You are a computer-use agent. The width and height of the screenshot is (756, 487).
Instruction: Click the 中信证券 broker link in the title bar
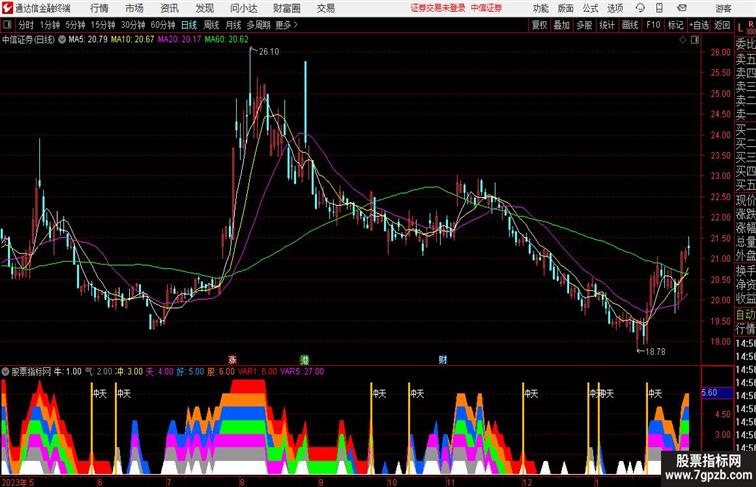pyautogui.click(x=486, y=8)
